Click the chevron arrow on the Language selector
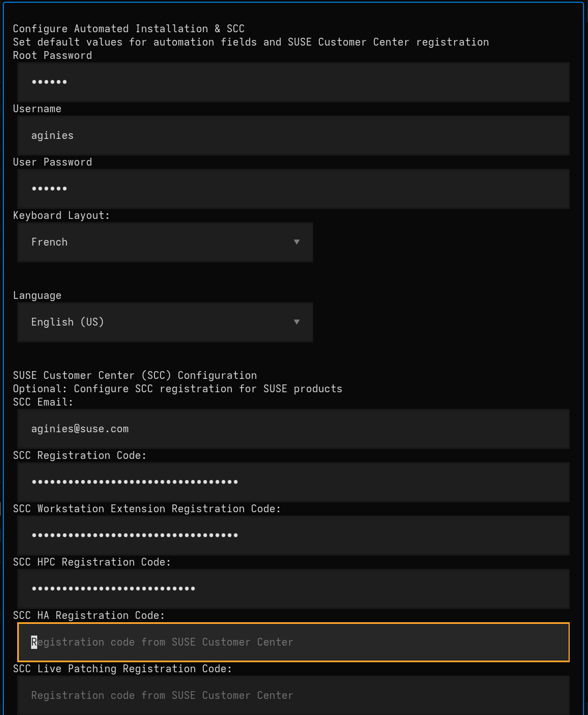The width and height of the screenshot is (588, 715). click(296, 322)
